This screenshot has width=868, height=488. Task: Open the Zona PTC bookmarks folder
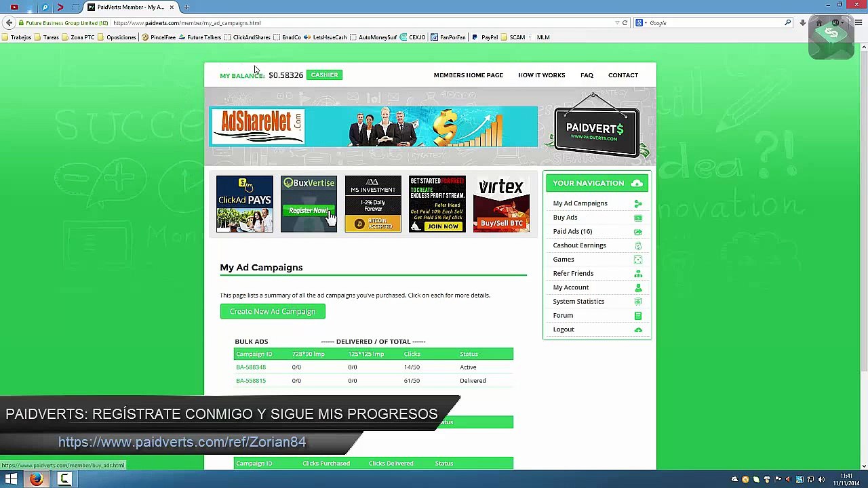click(x=78, y=37)
